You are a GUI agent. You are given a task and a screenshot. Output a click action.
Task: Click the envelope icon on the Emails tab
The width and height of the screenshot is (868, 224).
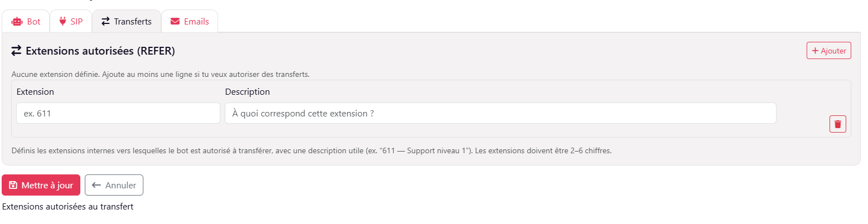click(175, 22)
